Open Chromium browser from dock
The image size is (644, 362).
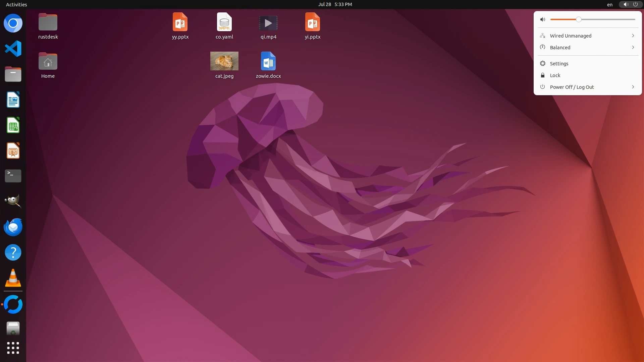[13, 23]
